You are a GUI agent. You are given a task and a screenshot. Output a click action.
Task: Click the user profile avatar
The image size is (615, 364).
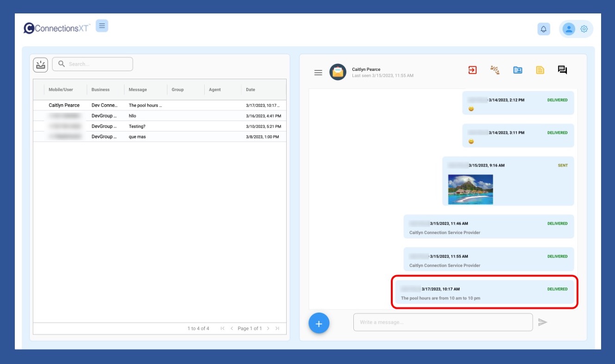pos(568,29)
